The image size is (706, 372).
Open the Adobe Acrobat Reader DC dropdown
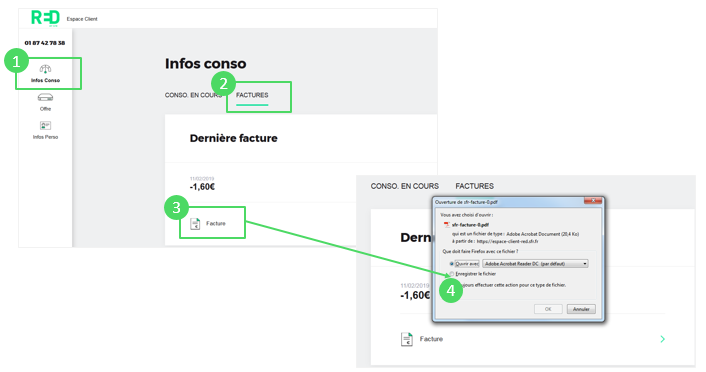pyautogui.click(x=535, y=263)
